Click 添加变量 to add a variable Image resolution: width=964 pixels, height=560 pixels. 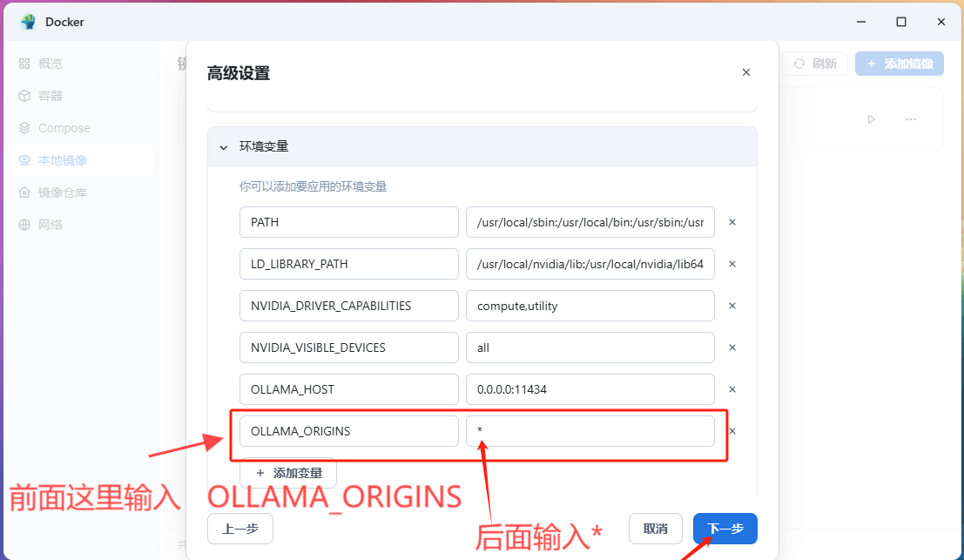point(287,473)
